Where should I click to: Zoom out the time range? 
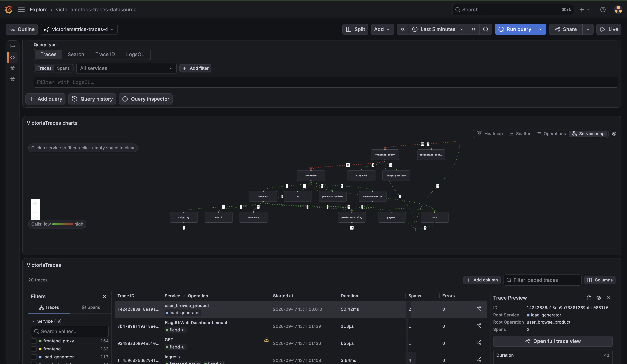tap(485, 29)
